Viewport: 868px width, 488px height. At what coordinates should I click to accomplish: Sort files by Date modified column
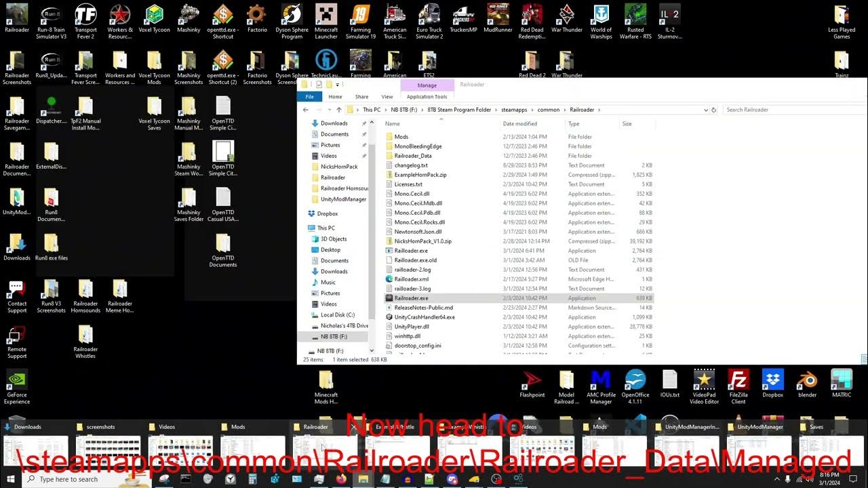[520, 124]
